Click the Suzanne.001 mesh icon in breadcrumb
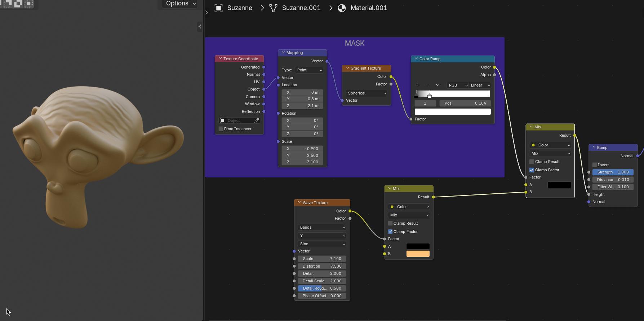This screenshot has height=321, width=644. click(273, 8)
